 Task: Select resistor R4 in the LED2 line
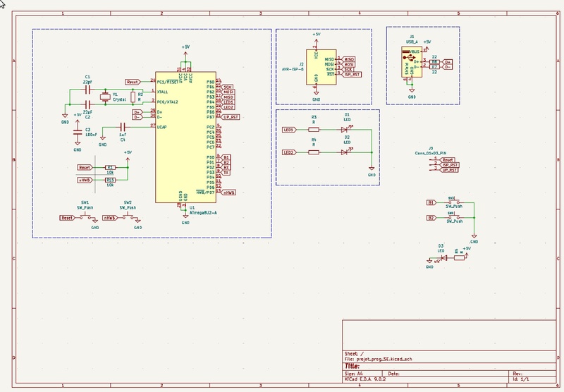[314, 152]
